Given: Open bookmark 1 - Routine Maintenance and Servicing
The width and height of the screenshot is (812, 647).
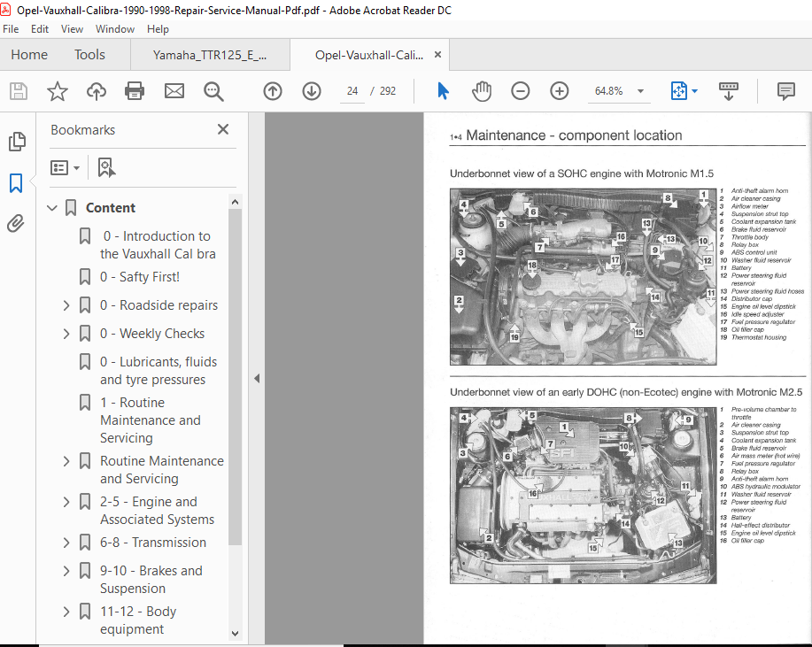Looking at the screenshot, I should pyautogui.click(x=151, y=420).
